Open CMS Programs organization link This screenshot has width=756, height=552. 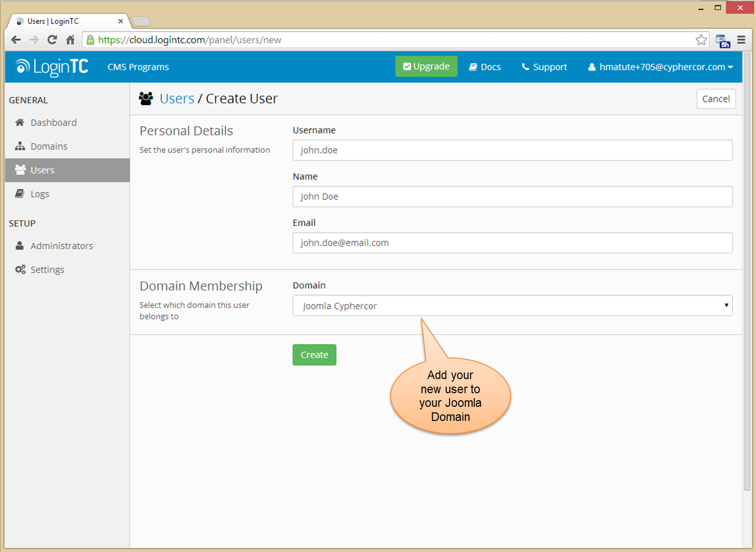click(138, 67)
